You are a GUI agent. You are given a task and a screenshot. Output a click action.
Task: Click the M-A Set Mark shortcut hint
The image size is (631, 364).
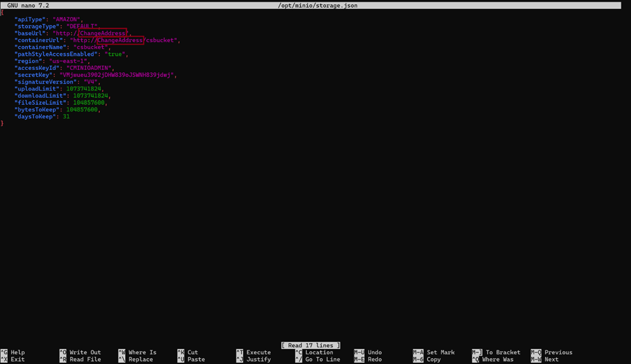coord(434,352)
